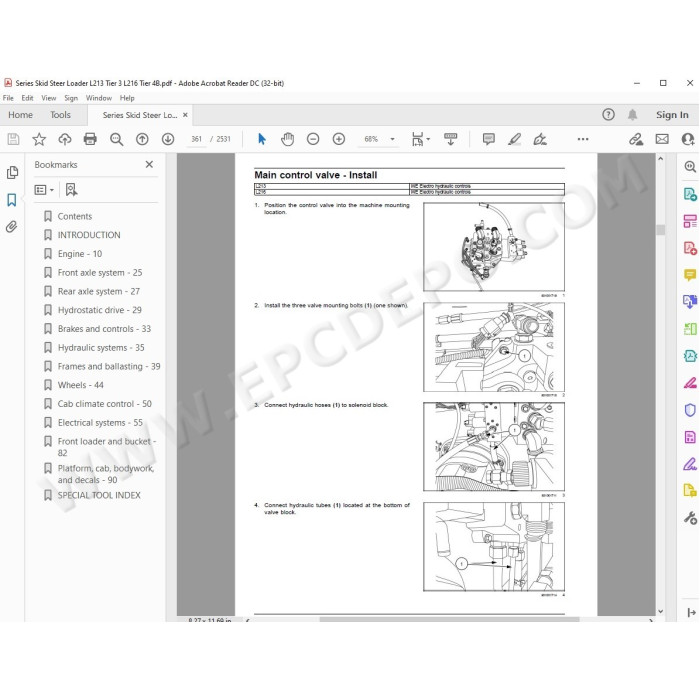Click the upload to cloud icon
This screenshot has height=700, width=700.
[65, 139]
